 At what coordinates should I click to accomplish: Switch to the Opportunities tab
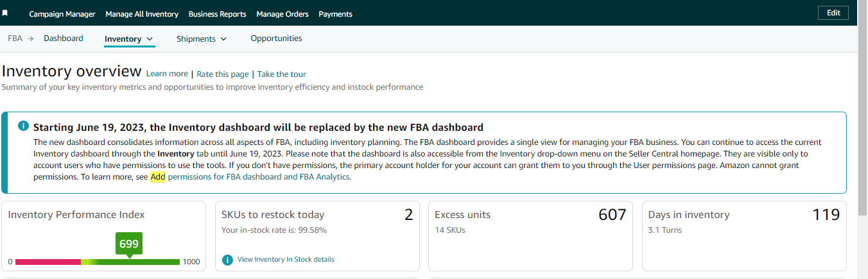[276, 38]
